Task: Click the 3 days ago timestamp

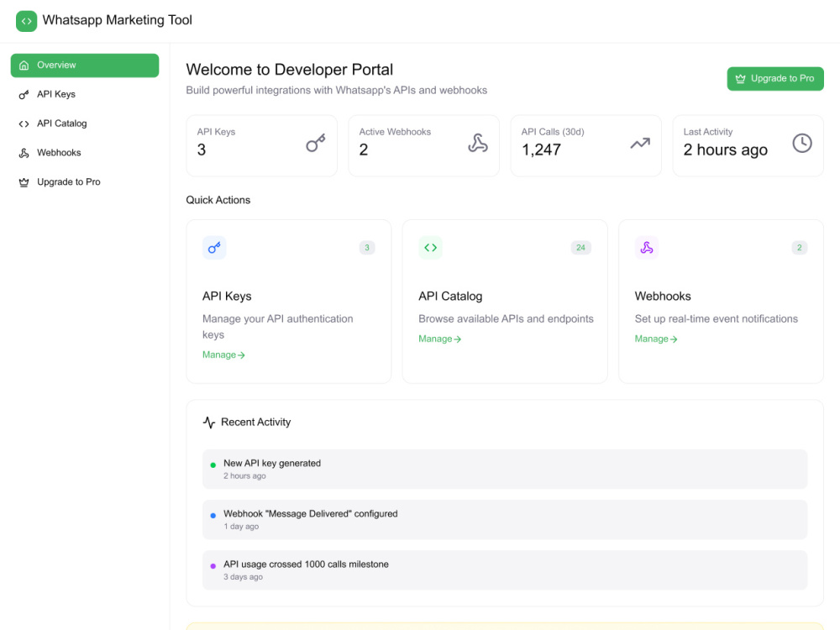Action: coord(244,577)
